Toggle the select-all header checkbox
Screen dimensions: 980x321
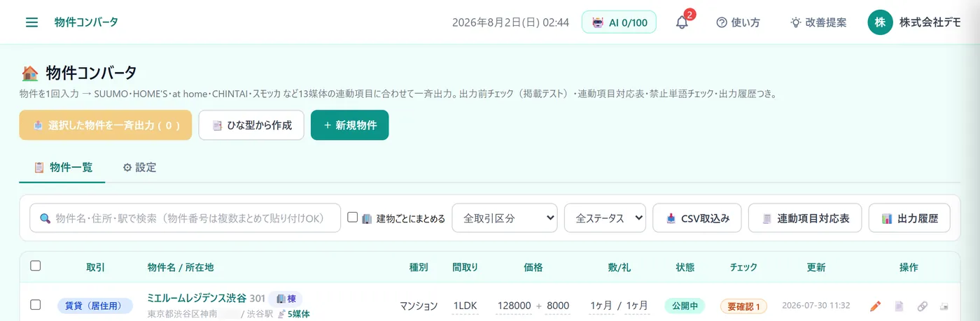coord(36,266)
